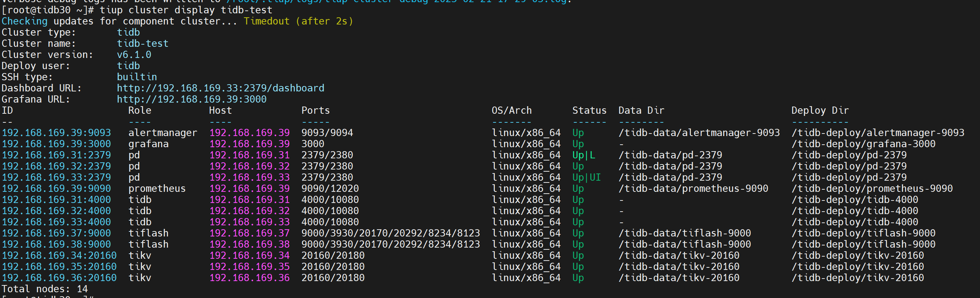This screenshot has height=298, width=980.
Task: Click the Status column header
Action: coord(589,110)
